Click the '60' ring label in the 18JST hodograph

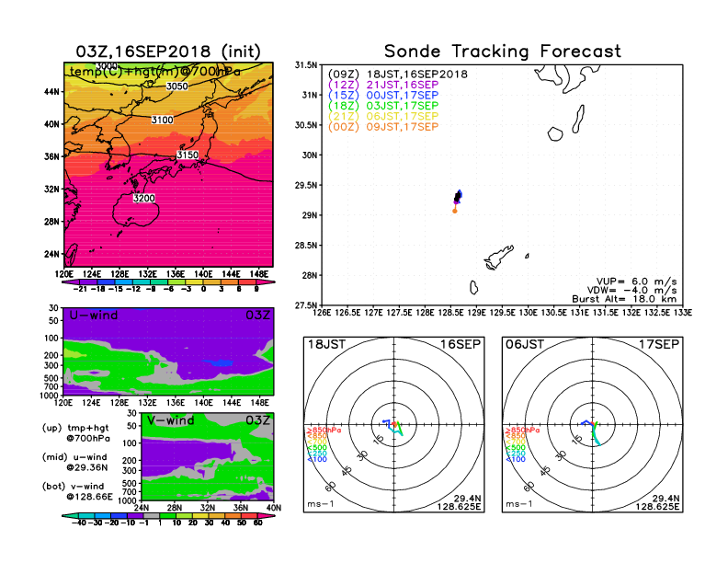[x=331, y=487]
